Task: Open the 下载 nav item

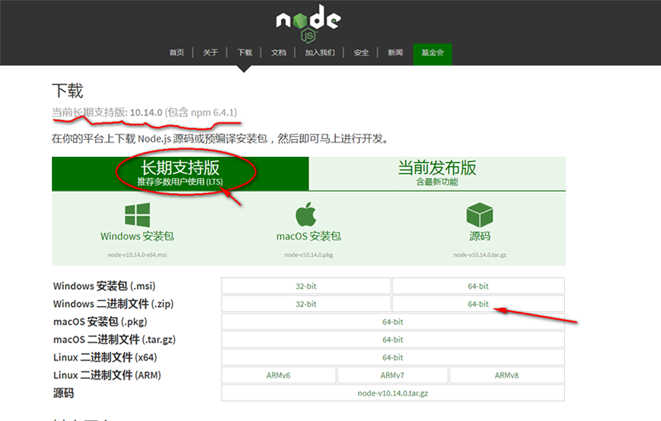Action: pyautogui.click(x=245, y=53)
